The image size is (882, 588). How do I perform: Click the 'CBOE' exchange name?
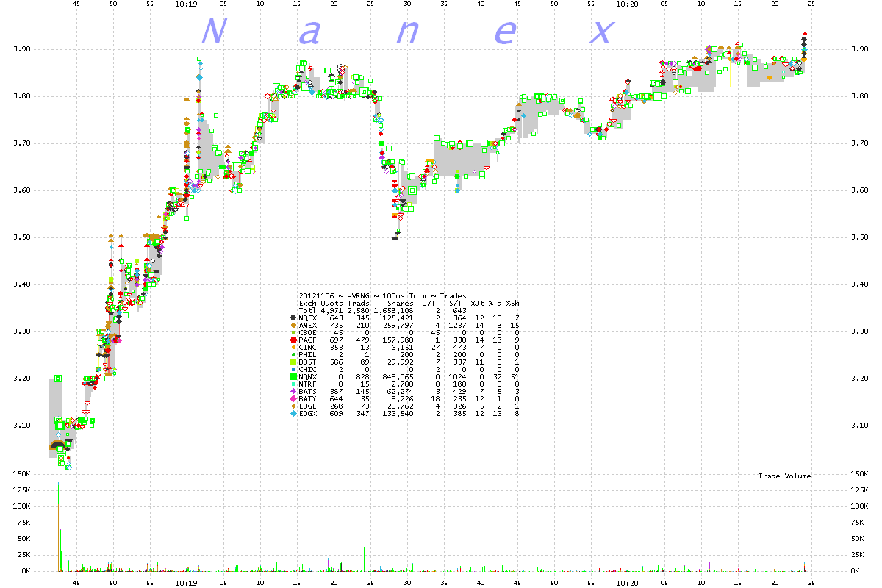coord(307,331)
